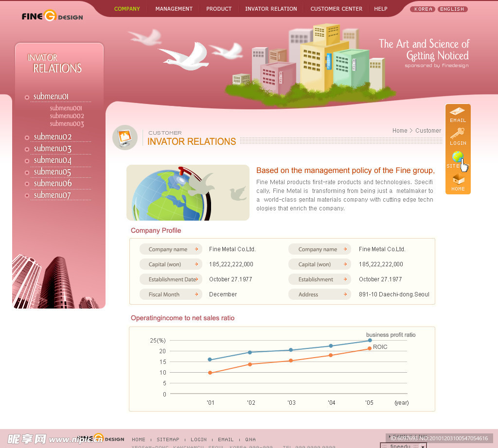Click the '01 ROIC orange data point
This screenshot has width=498, height=448.
tap(210, 373)
